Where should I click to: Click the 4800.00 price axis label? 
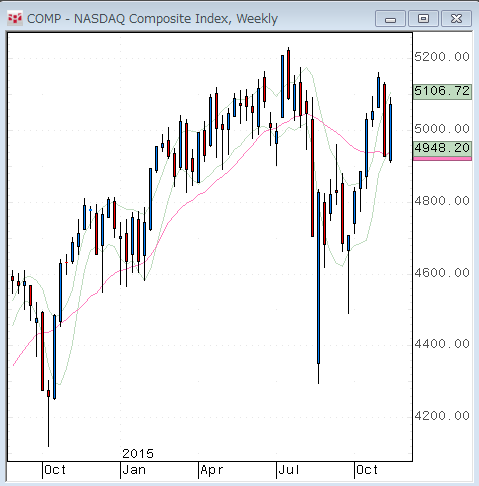click(442, 201)
